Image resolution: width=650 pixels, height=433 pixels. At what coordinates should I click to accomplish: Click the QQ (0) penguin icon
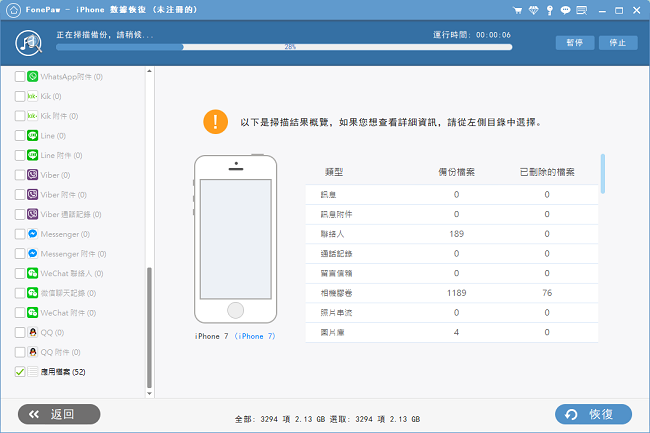point(33,332)
